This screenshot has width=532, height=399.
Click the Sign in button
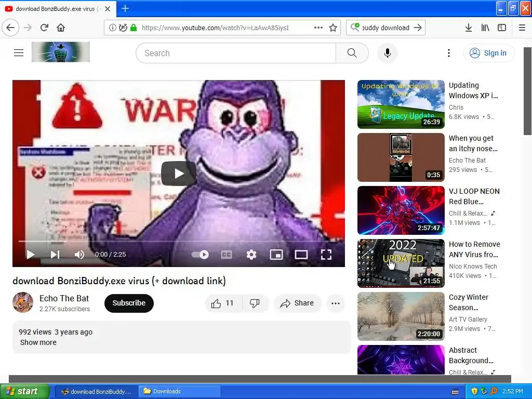click(x=488, y=53)
